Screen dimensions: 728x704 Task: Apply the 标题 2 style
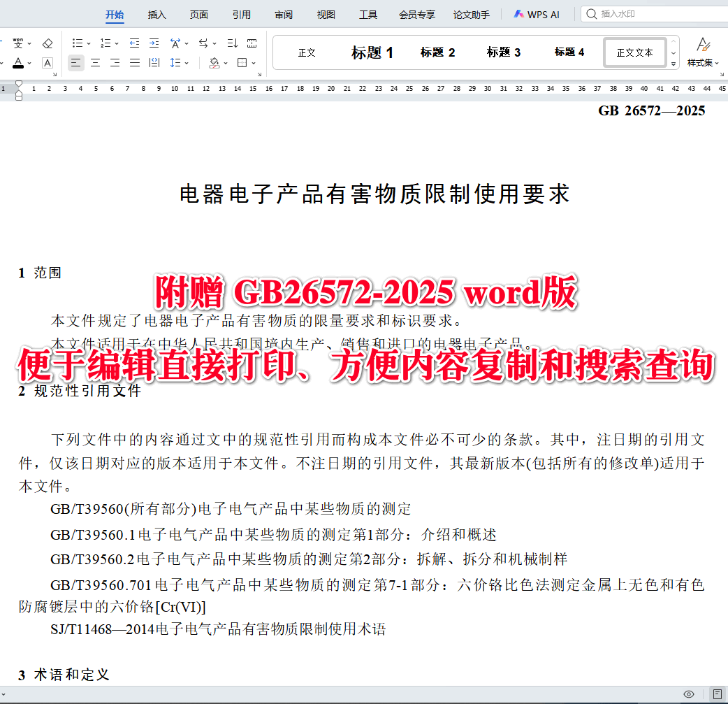pos(437,52)
